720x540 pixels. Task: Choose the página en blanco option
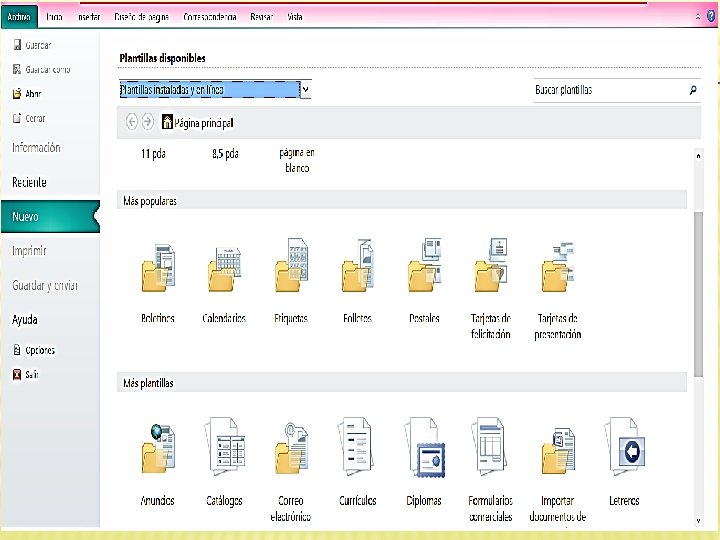point(297,160)
